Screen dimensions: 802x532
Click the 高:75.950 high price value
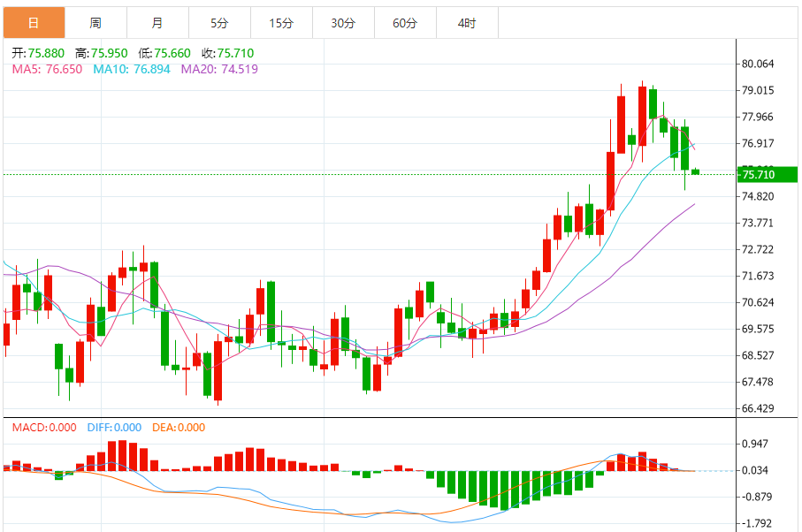tap(102, 53)
